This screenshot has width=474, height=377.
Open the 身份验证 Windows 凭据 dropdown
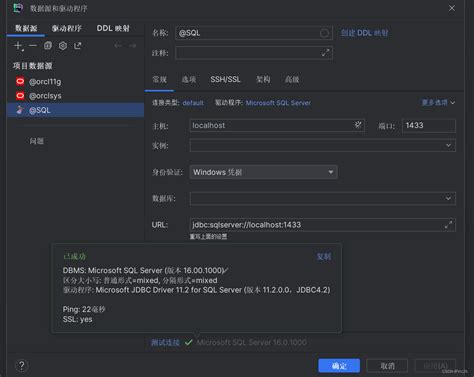263,172
